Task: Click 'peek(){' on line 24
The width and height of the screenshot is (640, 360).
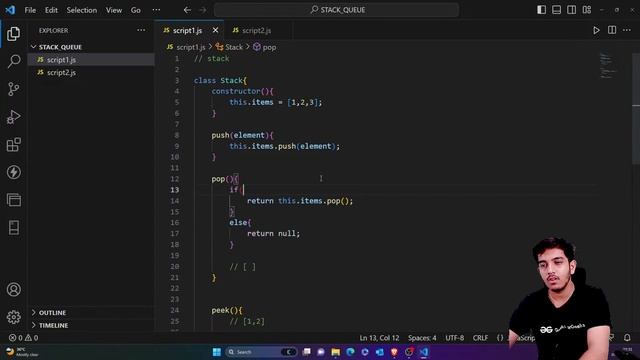Action: tap(227, 311)
